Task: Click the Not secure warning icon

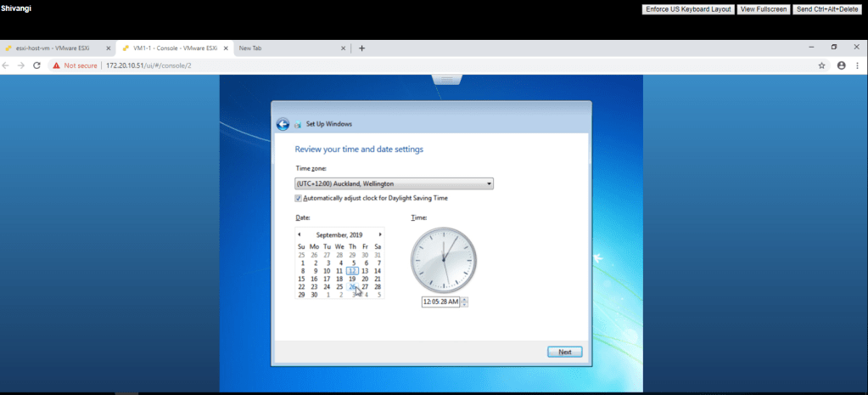Action: coord(56,65)
